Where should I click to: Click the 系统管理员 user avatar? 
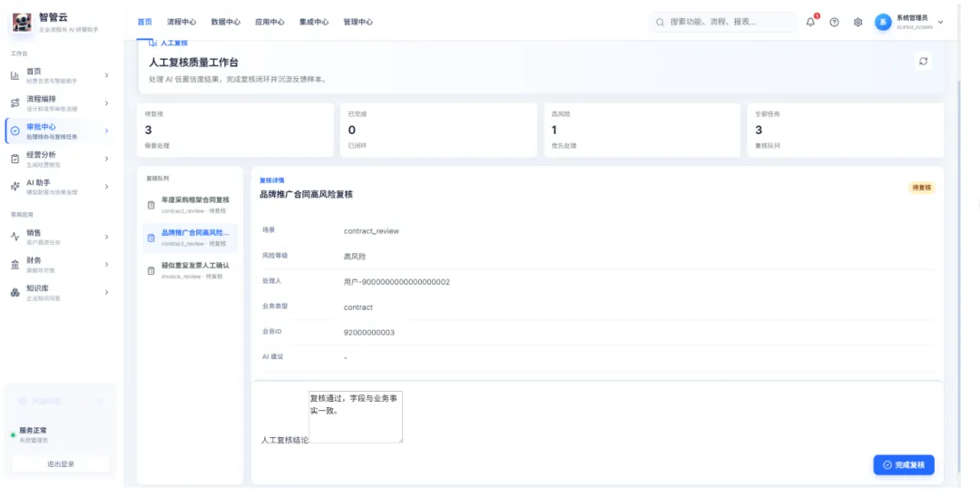point(883,22)
